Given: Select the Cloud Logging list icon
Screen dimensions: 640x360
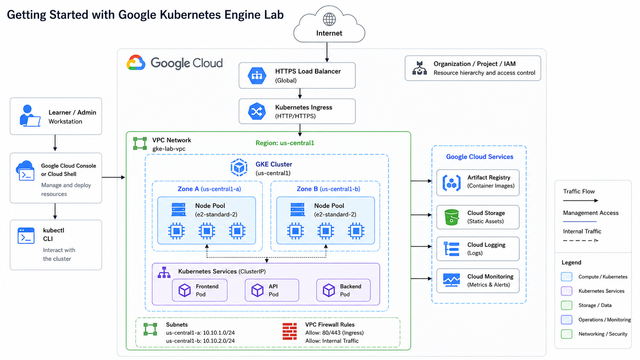Looking at the screenshot, I should pos(451,249).
